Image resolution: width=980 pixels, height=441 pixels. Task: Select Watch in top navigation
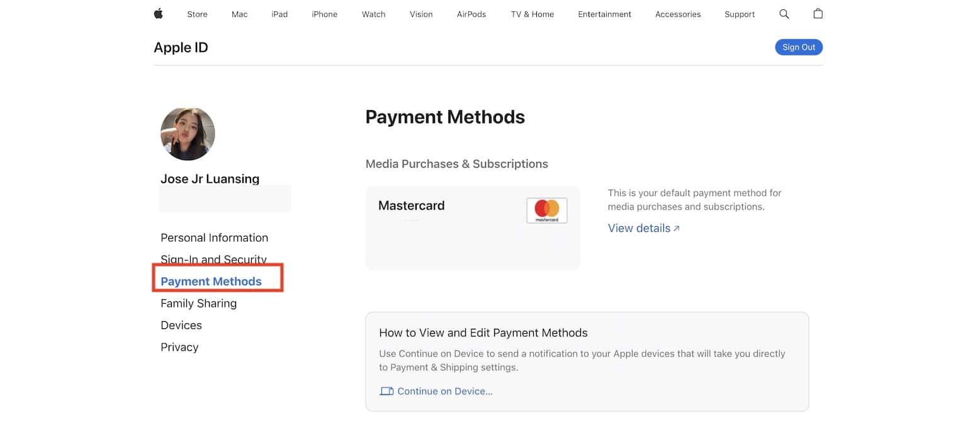pos(373,14)
